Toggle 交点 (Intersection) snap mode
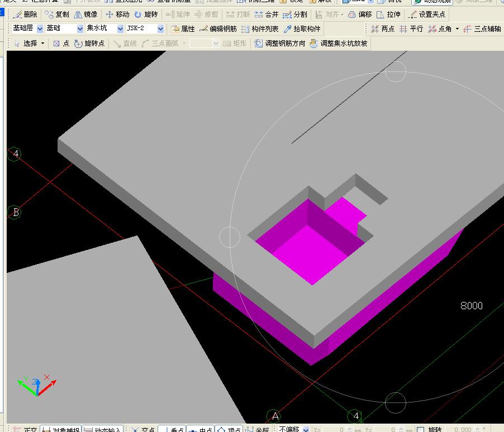The width and height of the screenshot is (504, 432). [143, 429]
